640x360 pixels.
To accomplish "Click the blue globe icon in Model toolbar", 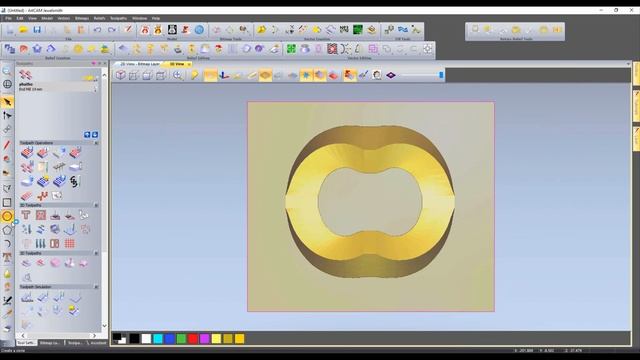I will 199,30.
